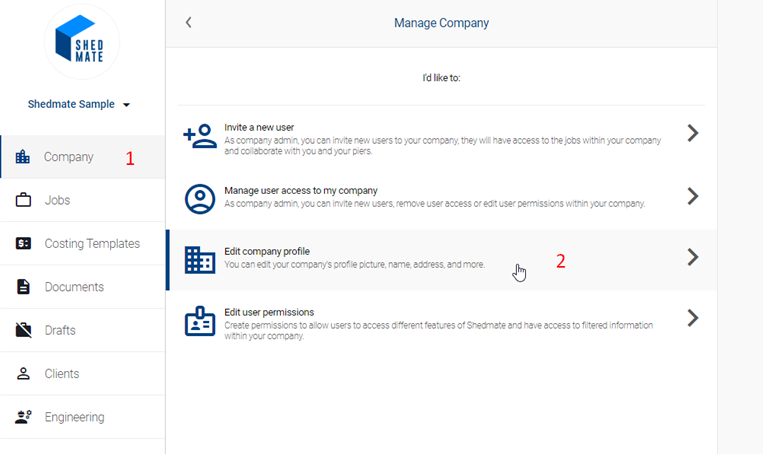This screenshot has width=763, height=454.
Task: Click the Company building icon in sidebar
Action: coord(23,157)
